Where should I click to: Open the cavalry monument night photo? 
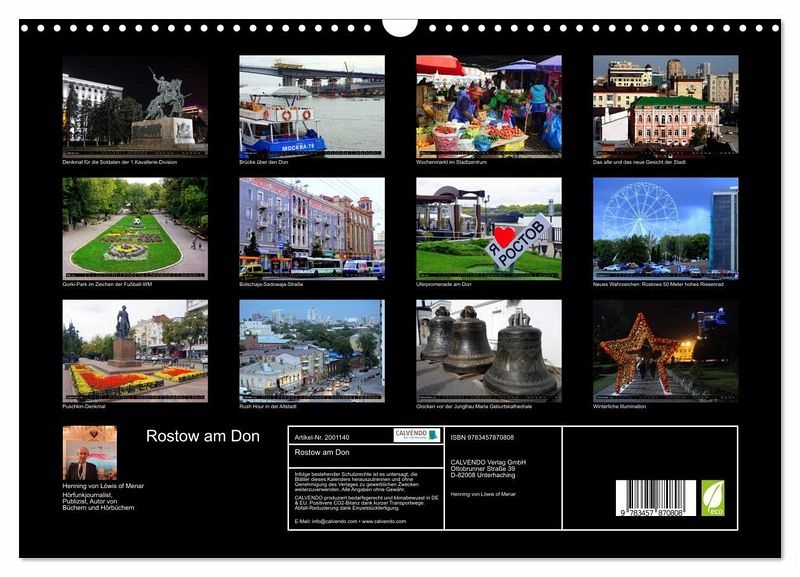click(x=135, y=106)
